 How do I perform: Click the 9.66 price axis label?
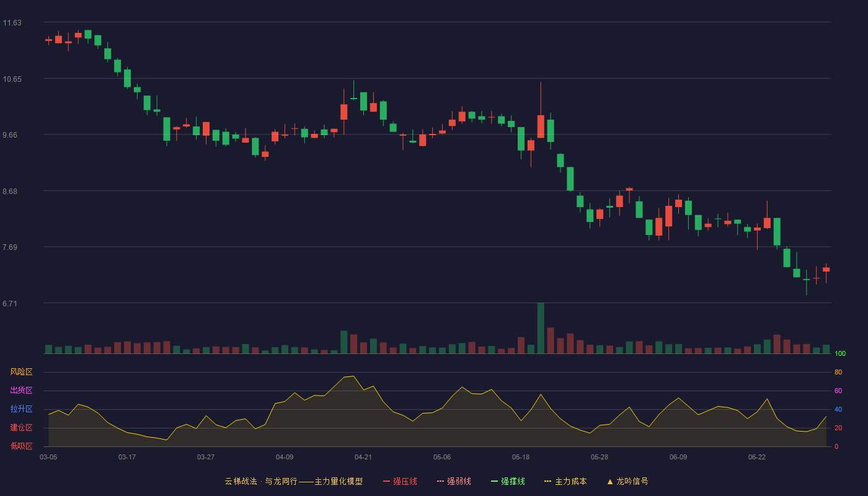10,135
